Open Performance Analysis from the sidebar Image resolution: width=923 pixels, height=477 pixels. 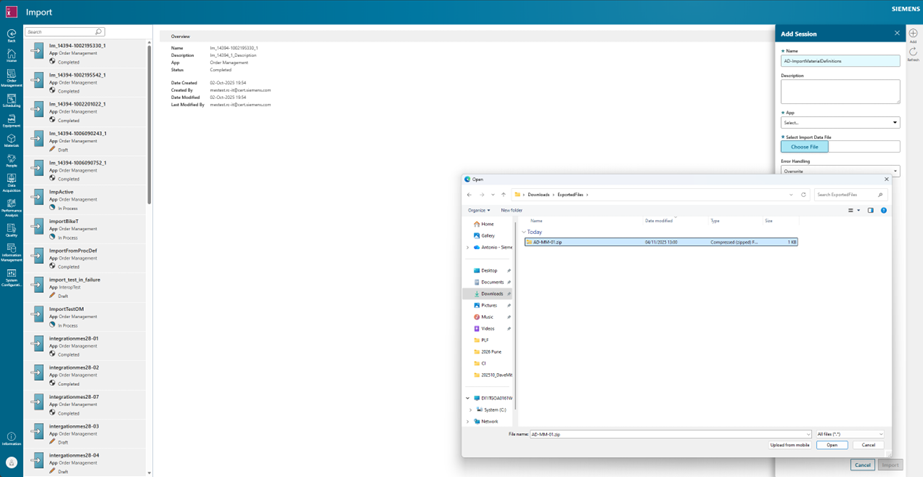11,207
